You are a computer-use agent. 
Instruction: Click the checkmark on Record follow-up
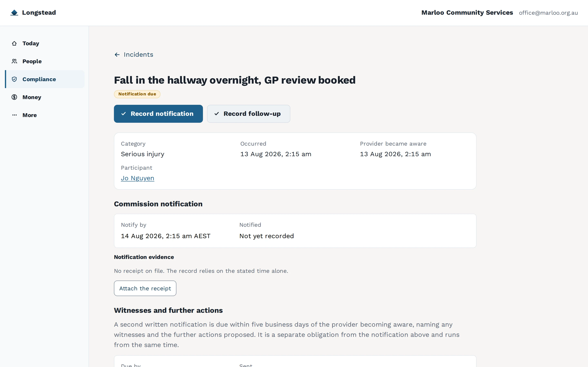(x=217, y=114)
